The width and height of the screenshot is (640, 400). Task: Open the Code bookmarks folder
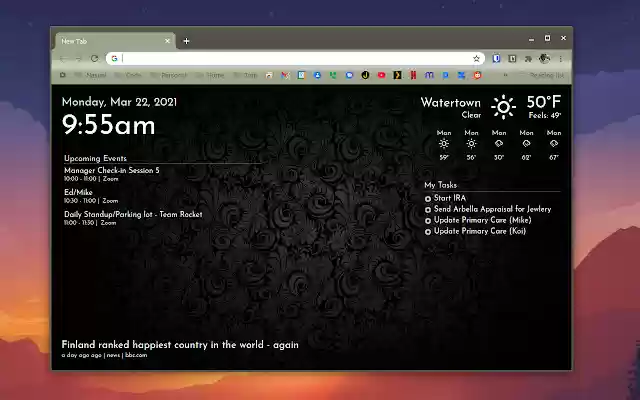tap(128, 75)
